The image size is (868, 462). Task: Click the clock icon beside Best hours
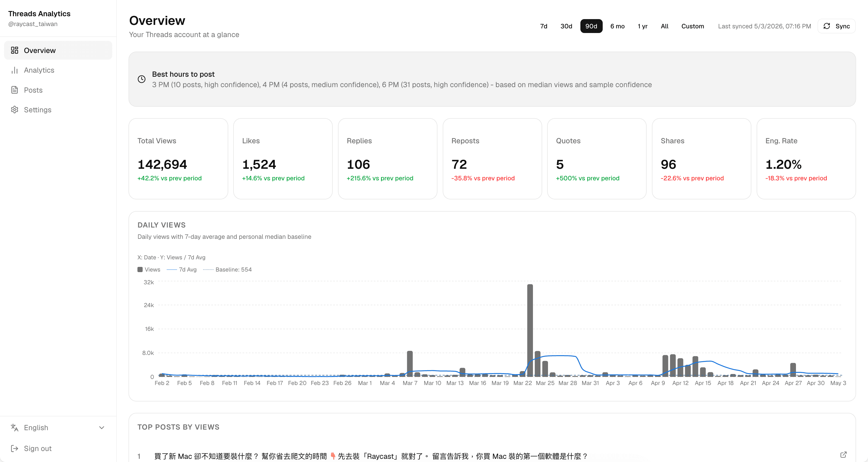pos(141,79)
